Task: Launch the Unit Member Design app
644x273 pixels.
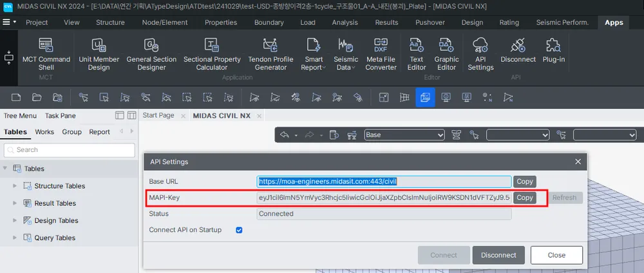Action: (x=99, y=54)
